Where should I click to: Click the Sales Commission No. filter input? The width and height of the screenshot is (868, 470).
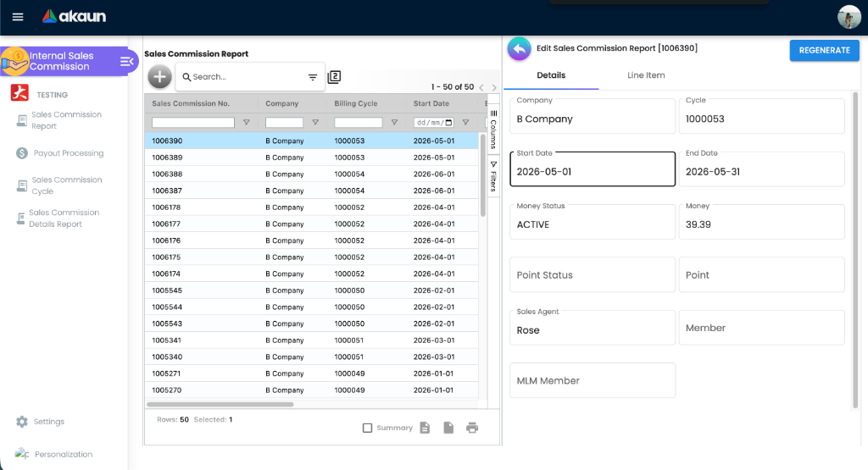pos(193,122)
